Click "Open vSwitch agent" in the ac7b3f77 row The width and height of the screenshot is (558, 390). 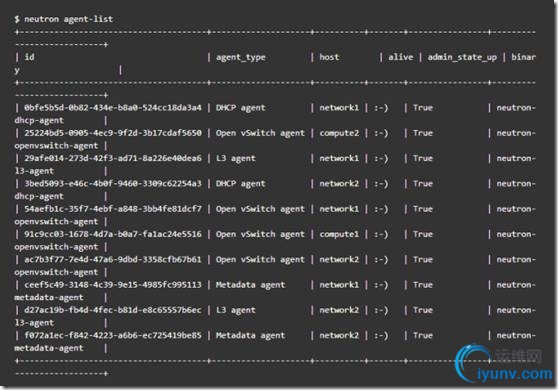pos(260,260)
